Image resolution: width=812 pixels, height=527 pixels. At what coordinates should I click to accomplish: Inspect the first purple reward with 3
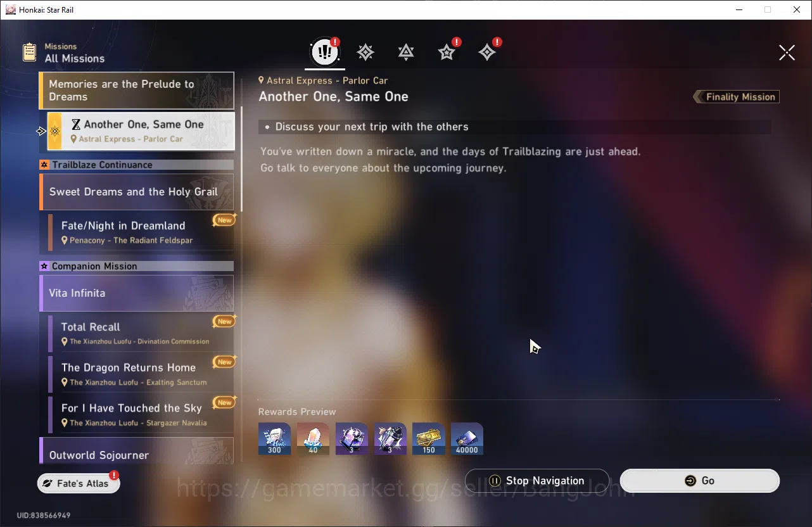[x=352, y=439]
